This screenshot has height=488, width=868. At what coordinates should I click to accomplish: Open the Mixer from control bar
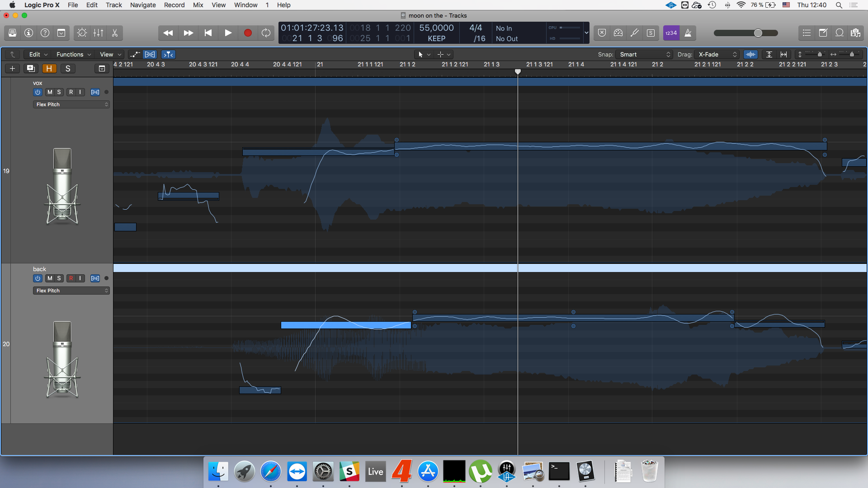98,33
